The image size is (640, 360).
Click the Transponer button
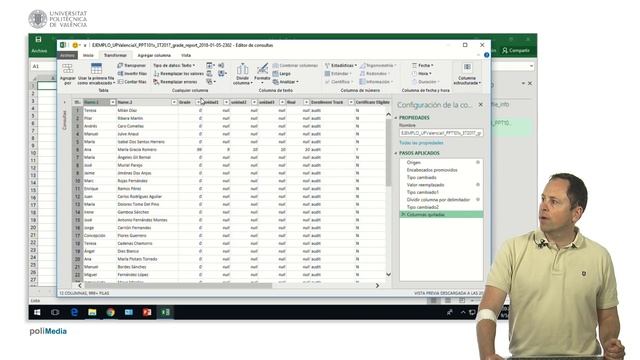coord(131,65)
